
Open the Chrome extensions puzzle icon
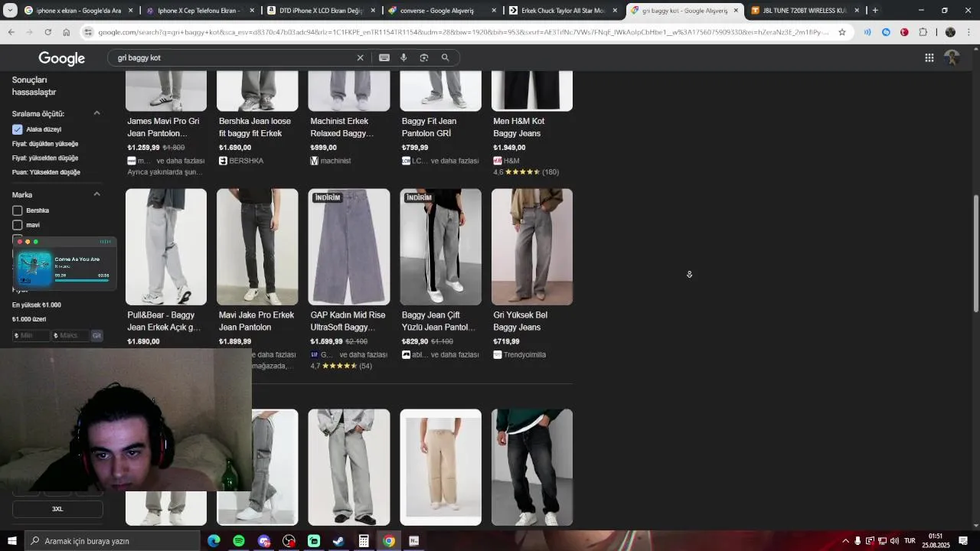click(923, 32)
